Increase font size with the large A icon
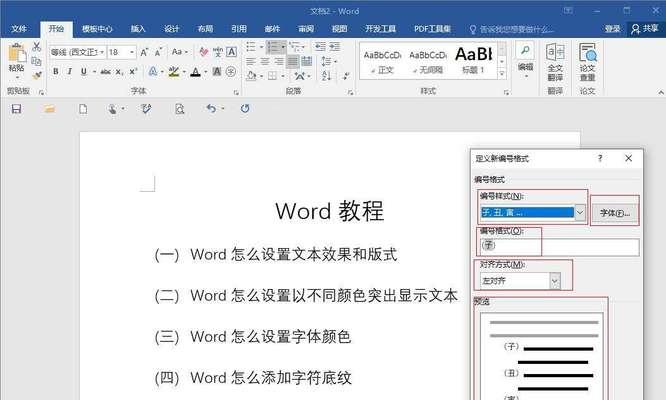666x400 pixels. point(144,52)
